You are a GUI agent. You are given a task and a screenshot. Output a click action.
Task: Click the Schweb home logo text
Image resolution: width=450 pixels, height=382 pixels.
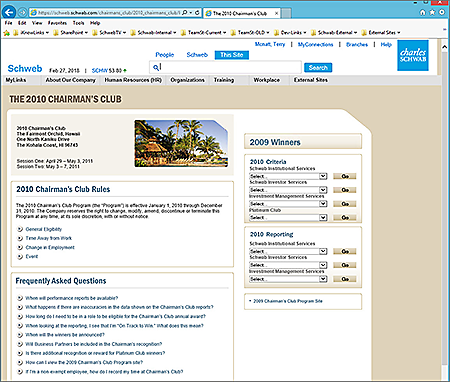[25, 69]
